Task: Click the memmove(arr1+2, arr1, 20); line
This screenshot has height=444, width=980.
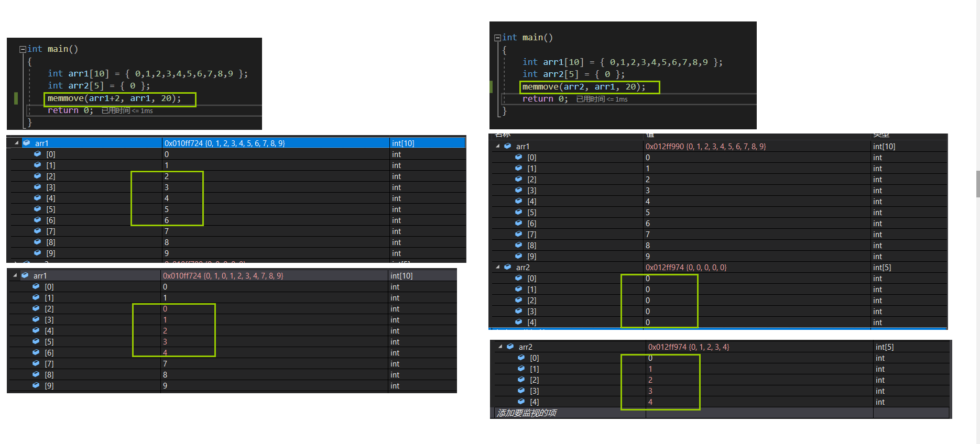Action: [x=114, y=98]
